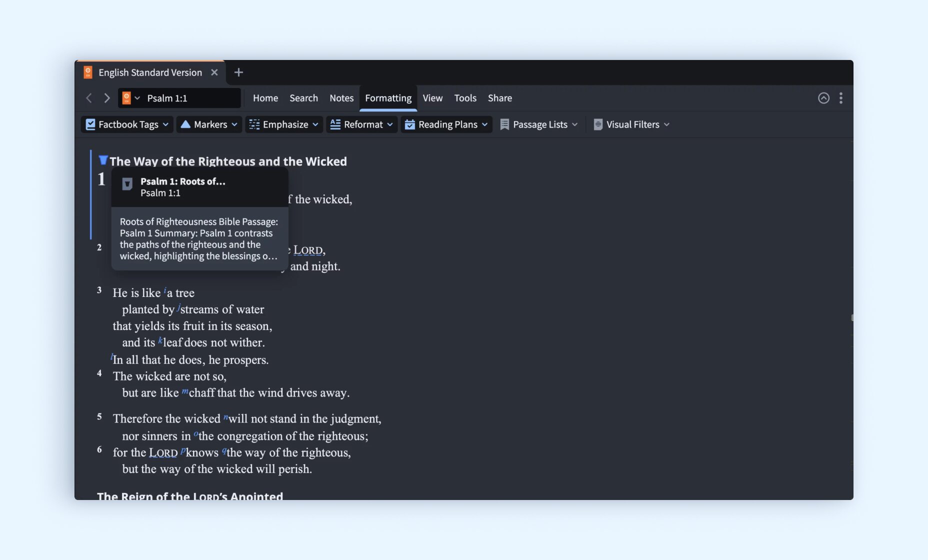
Task: Click verse number 6
Action: [99, 449]
